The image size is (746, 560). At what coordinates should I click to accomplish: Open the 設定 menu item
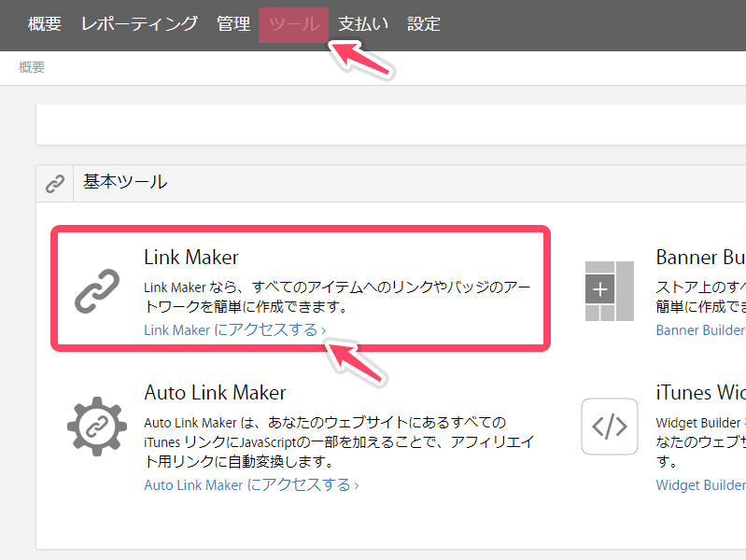pyautogui.click(x=424, y=23)
